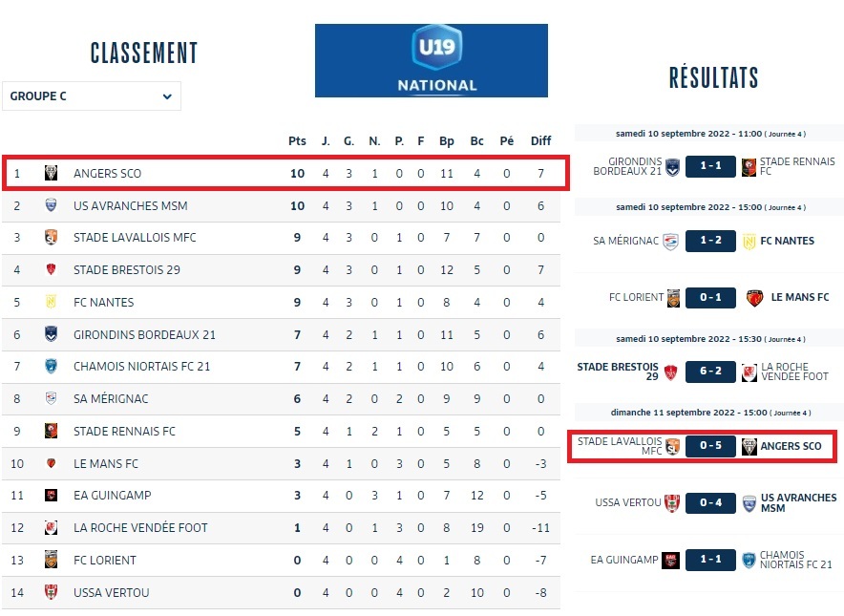Click the CLASSEMENT heading
The width and height of the screenshot is (844, 616).
pos(144,53)
